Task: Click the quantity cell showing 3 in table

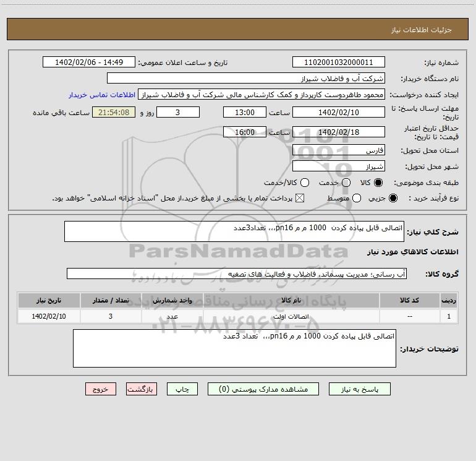Action: pyautogui.click(x=111, y=316)
